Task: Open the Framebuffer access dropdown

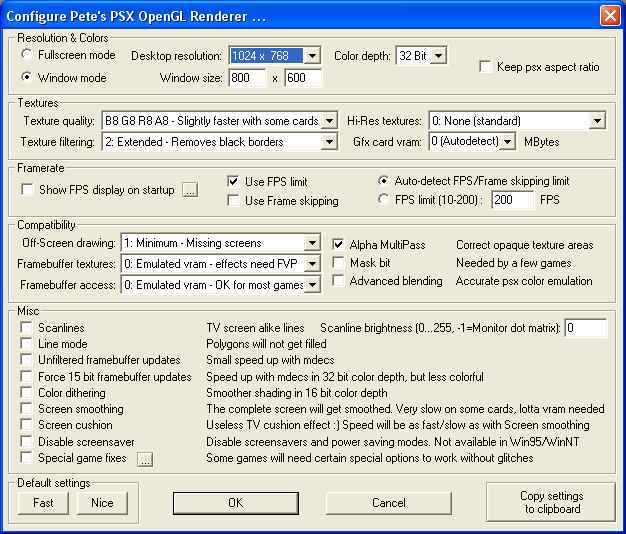Action: tap(220, 285)
